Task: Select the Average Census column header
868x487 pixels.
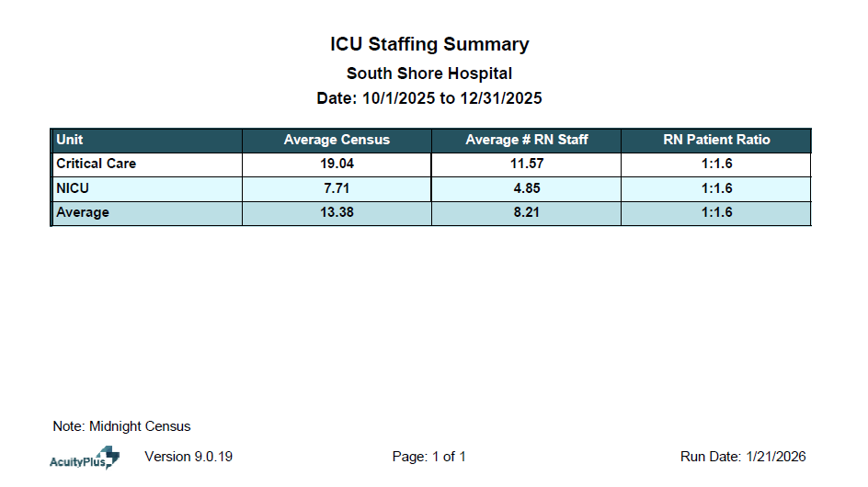Action: 337,140
